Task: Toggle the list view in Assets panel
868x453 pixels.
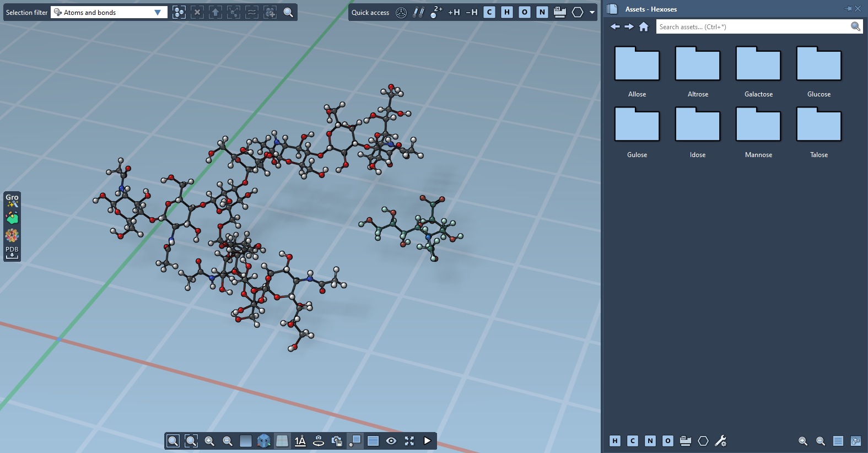Action: point(838,441)
